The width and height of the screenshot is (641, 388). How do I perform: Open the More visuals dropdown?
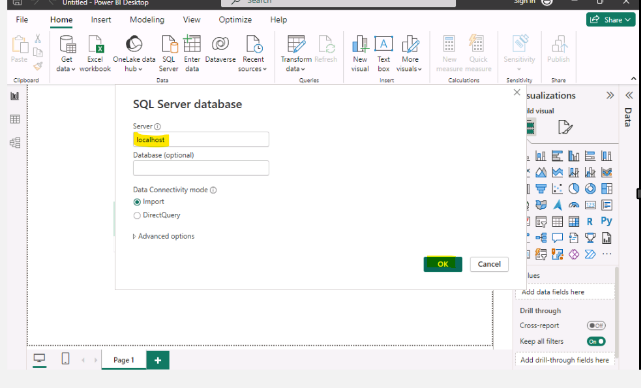(x=409, y=54)
